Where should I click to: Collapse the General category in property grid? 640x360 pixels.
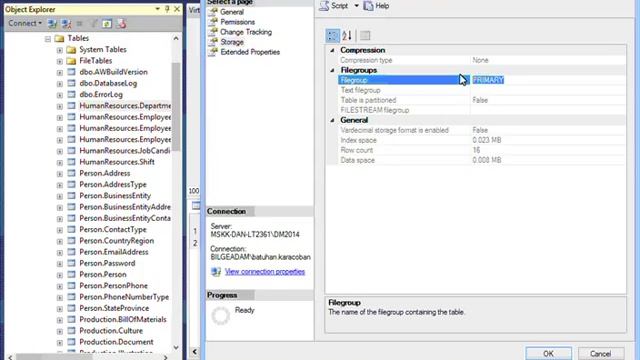coord(332,120)
